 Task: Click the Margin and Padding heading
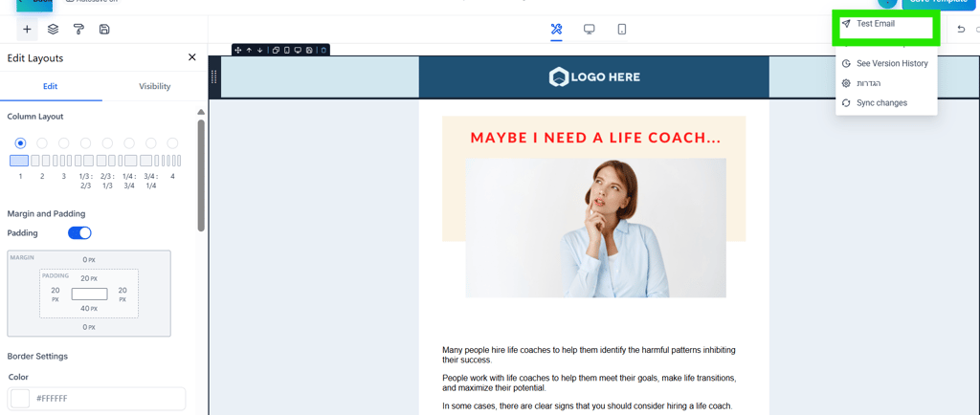46,213
